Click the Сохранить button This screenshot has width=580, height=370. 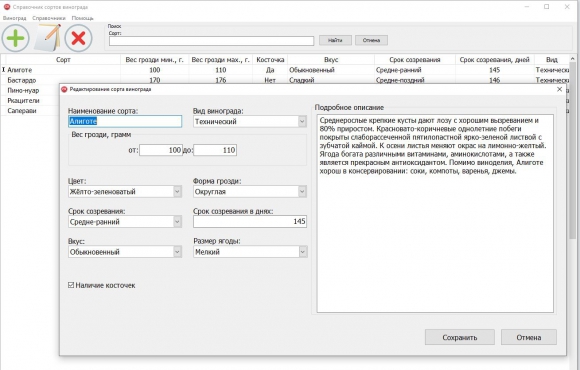[x=459, y=337]
